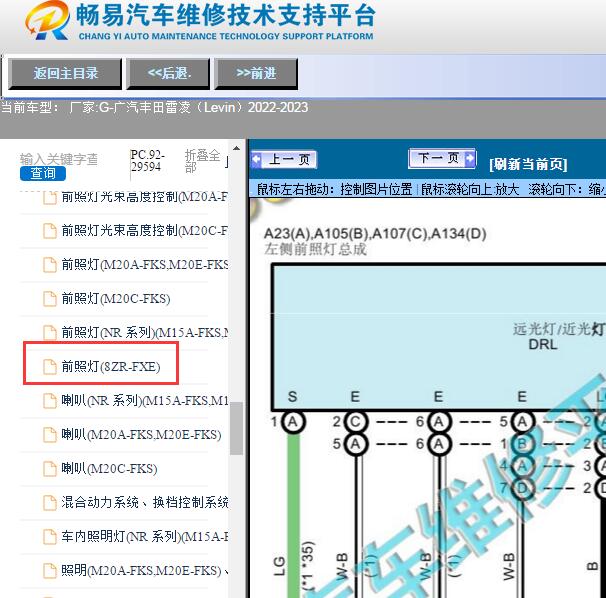Image resolution: width=606 pixels, height=598 pixels.
Task: Click right arrow icon on 下一页
Action: click(x=470, y=158)
